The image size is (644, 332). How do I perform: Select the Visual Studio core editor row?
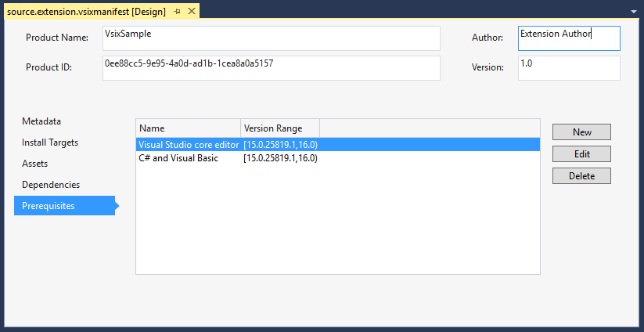[337, 145]
